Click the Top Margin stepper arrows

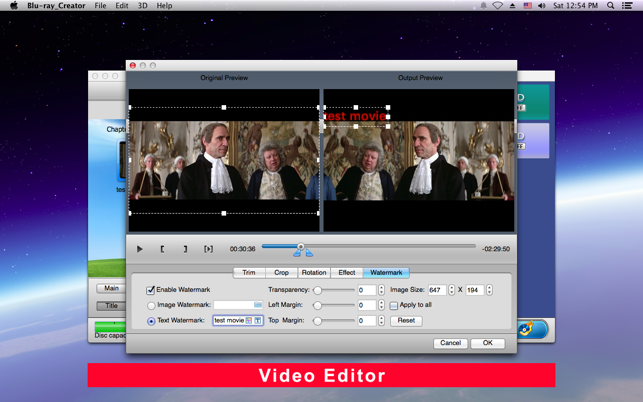(x=381, y=321)
